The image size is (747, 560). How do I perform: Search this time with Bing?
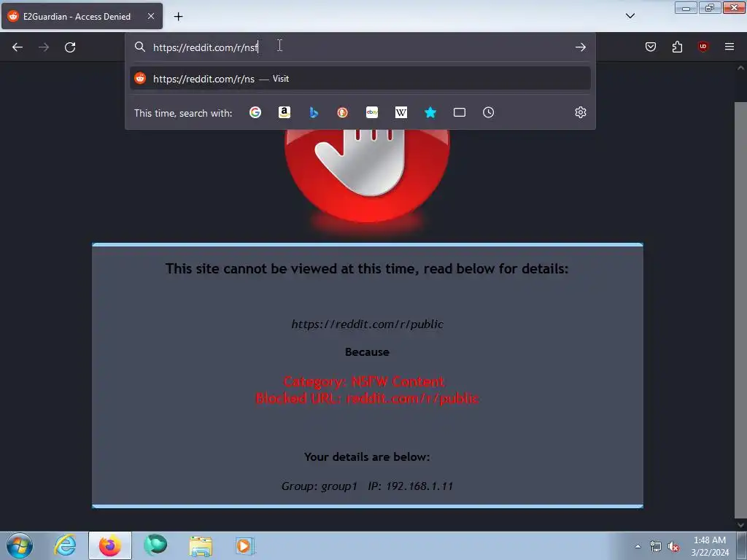tap(314, 112)
